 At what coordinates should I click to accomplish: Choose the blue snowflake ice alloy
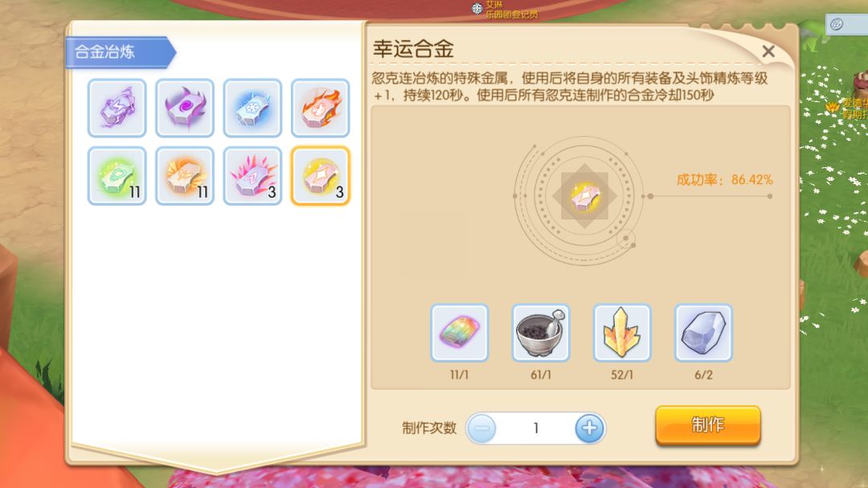coord(252,108)
